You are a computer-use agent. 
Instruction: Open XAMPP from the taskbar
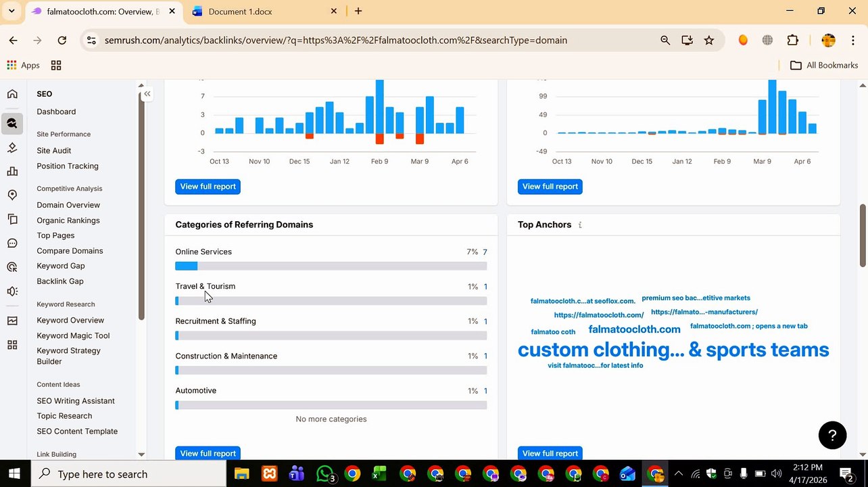tap(269, 473)
